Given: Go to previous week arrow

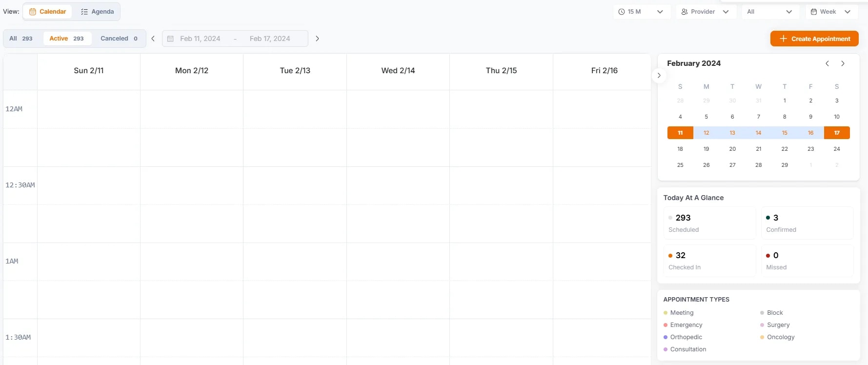Looking at the screenshot, I should click(153, 39).
